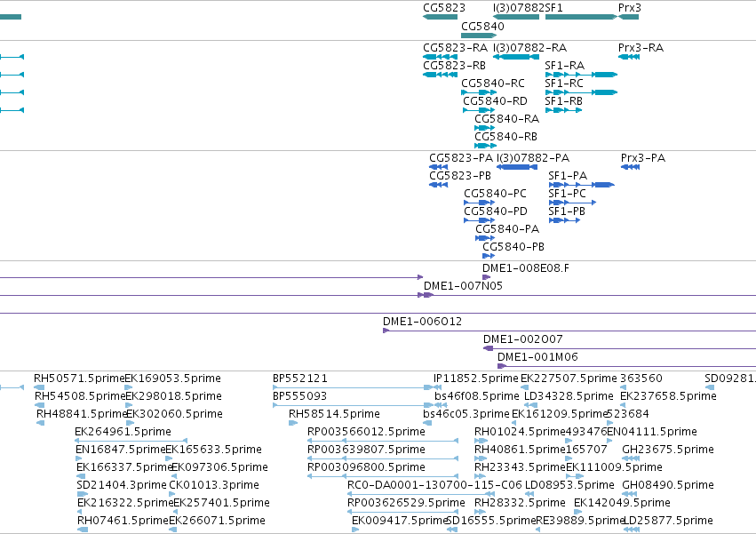Viewport: 756px width, 534px height.
Task: Select transcript CG5823-RA
Action: tap(441, 57)
